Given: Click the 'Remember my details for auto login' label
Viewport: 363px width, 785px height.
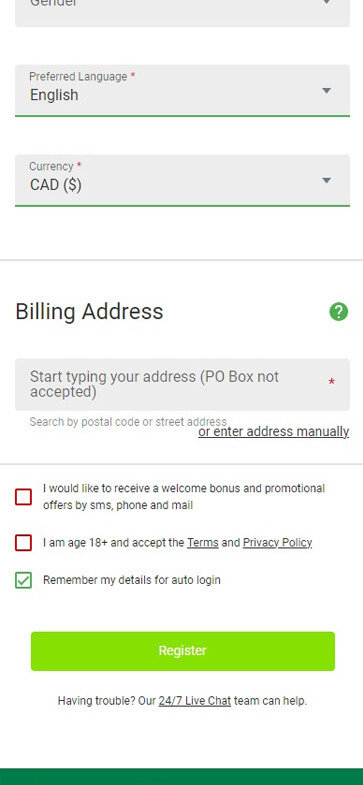Looking at the screenshot, I should [132, 580].
